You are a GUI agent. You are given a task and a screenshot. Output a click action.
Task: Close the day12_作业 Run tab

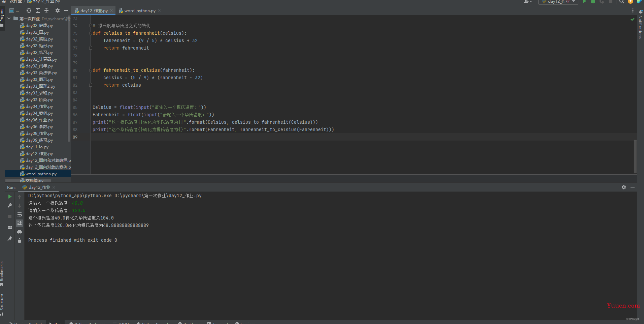click(54, 187)
